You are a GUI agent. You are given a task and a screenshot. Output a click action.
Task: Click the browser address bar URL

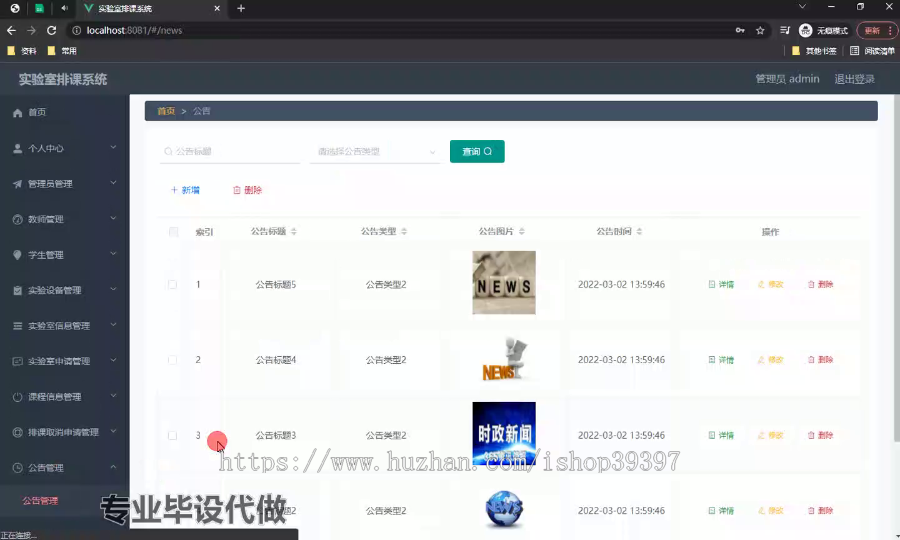click(134, 30)
